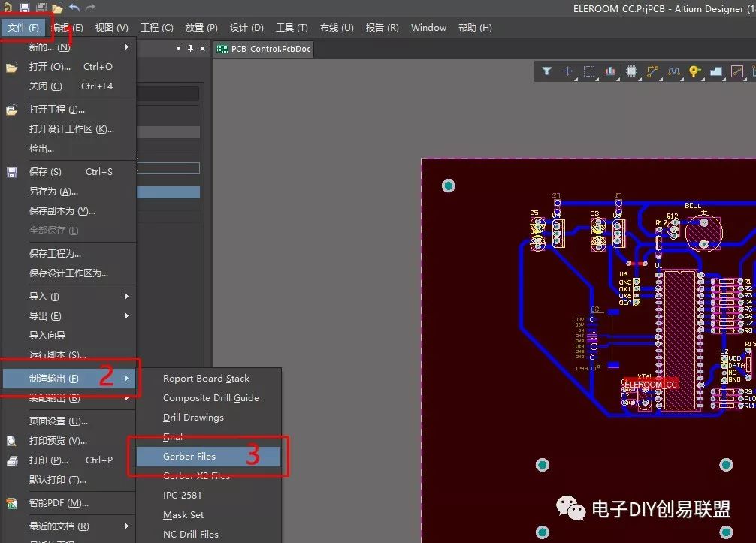Select Composite Drill Guide in the submenu
This screenshot has width=756, height=543.
[x=208, y=398]
